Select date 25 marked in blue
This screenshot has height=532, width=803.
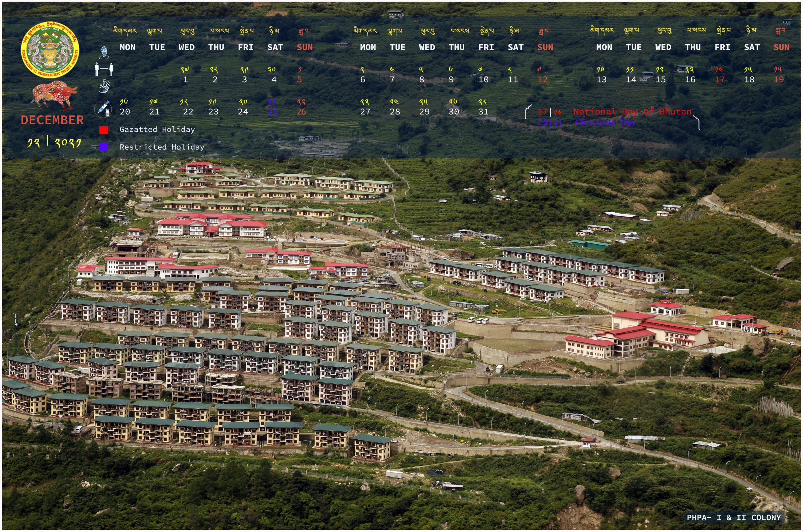pyautogui.click(x=272, y=112)
